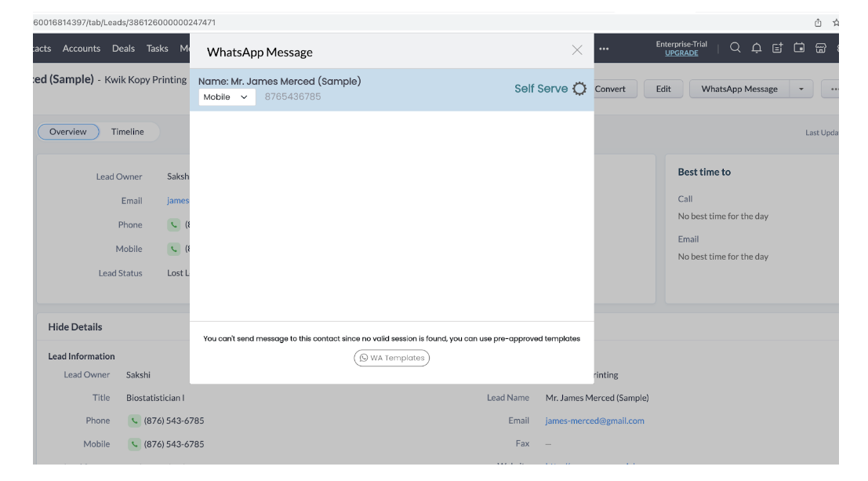Viewport: 868px width, 481px height.
Task: Click the Convert button
Action: click(x=610, y=89)
